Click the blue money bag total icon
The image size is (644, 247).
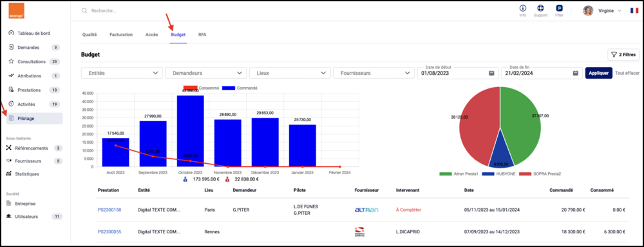point(185,179)
